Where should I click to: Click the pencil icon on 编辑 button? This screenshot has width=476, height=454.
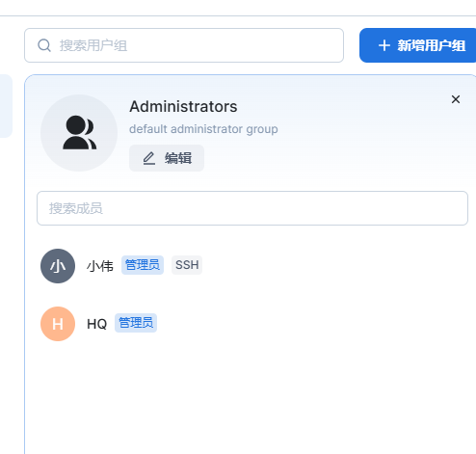(x=149, y=158)
